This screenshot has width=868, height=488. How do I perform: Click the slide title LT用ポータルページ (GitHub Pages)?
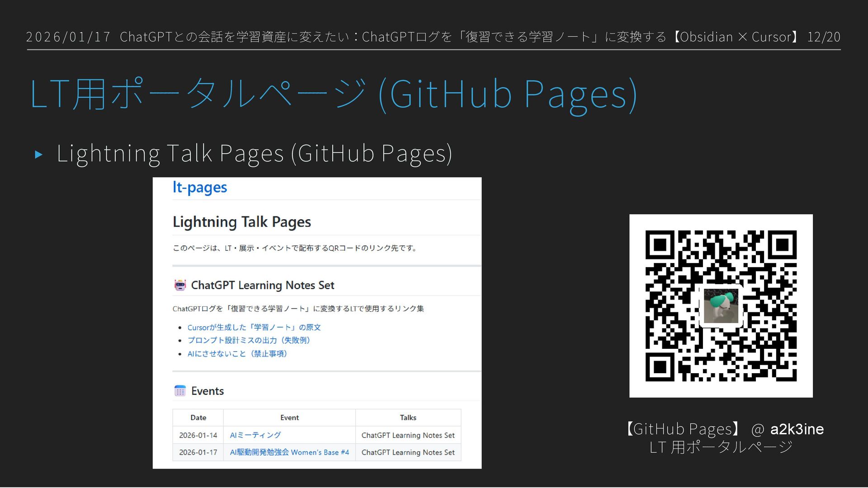click(x=333, y=94)
